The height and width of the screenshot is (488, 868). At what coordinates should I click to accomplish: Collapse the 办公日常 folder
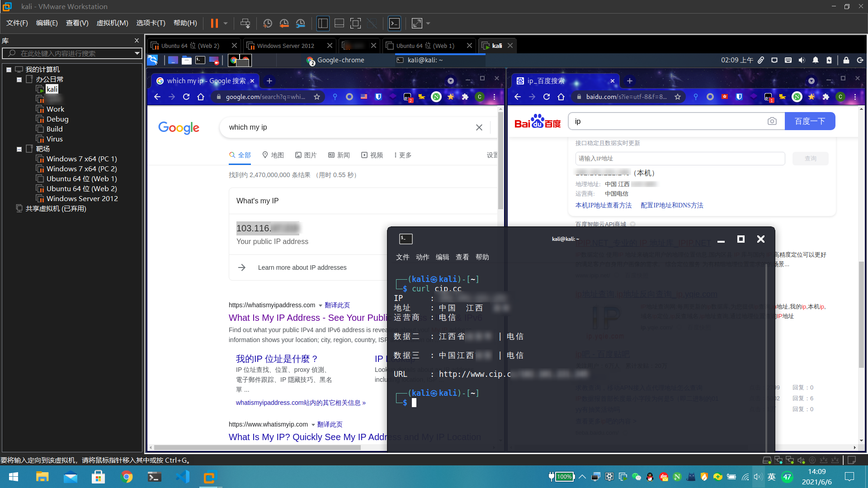pyautogui.click(x=19, y=80)
